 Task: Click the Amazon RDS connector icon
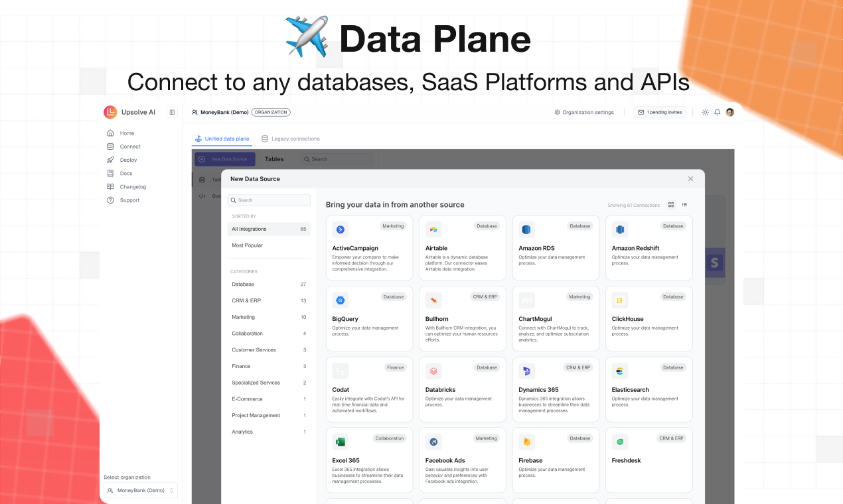click(526, 229)
